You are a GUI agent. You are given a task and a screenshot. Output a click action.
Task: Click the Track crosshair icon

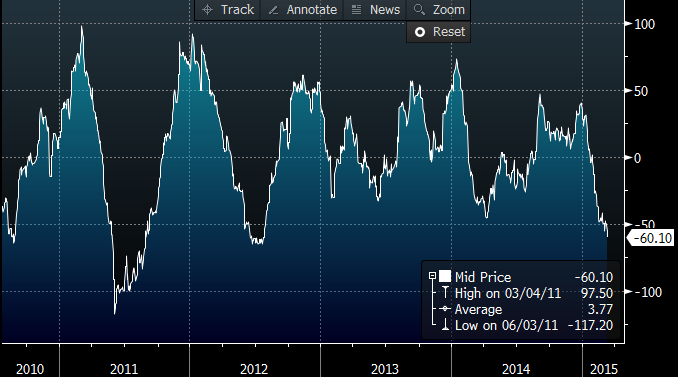[x=208, y=10]
